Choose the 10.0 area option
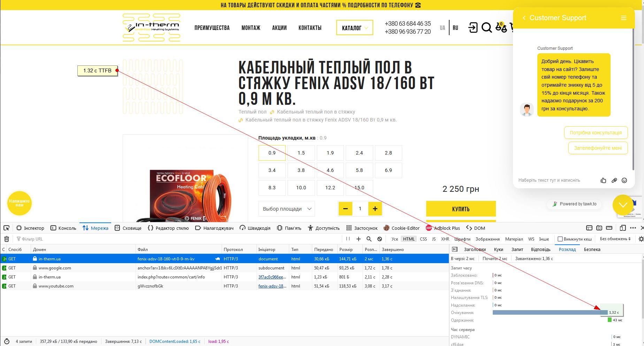This screenshot has height=346, width=644. point(301,188)
